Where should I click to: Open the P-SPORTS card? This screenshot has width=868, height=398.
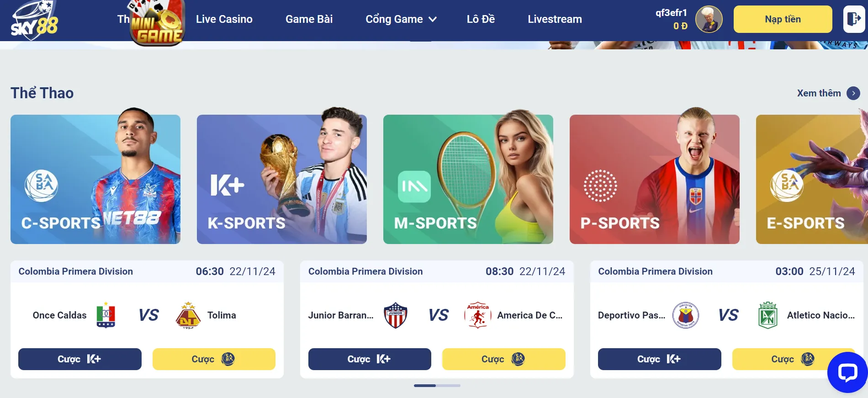[655, 179]
